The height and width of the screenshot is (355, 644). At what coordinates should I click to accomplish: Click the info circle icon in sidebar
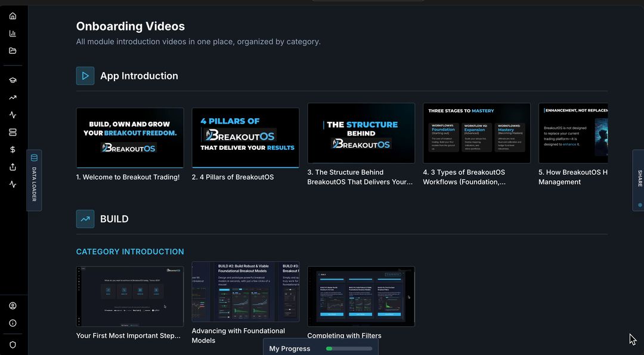(x=13, y=323)
